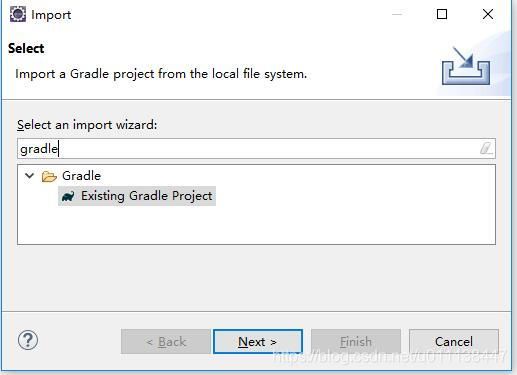Select the Gradle category label
The height and width of the screenshot is (375, 517).
pos(81,176)
